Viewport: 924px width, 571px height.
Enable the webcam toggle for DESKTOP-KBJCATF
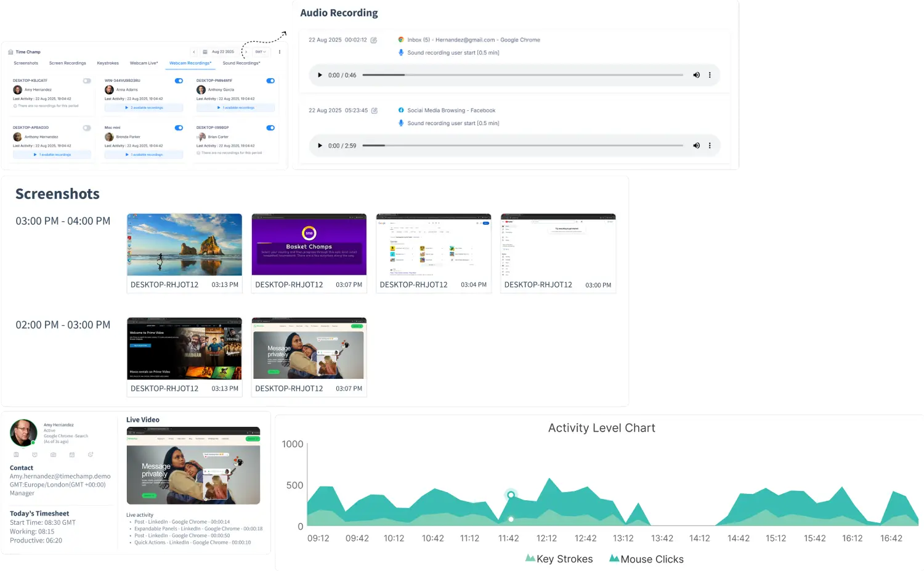[x=87, y=81]
